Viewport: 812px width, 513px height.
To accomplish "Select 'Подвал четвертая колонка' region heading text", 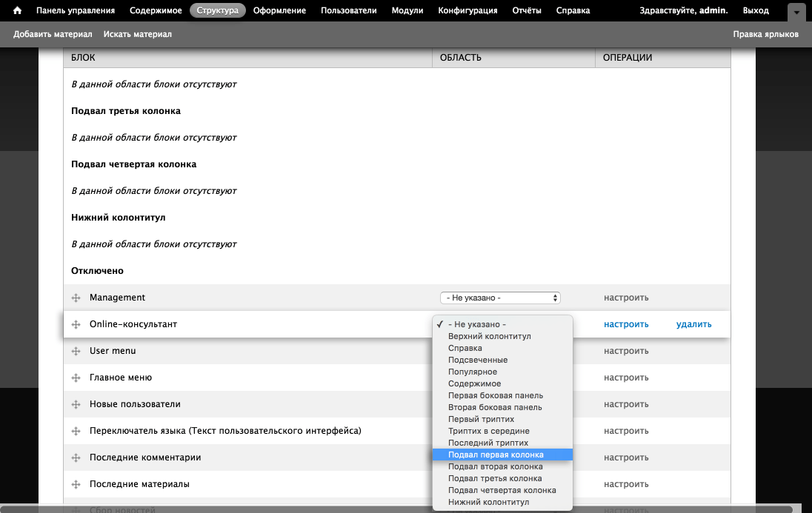I will click(x=133, y=164).
